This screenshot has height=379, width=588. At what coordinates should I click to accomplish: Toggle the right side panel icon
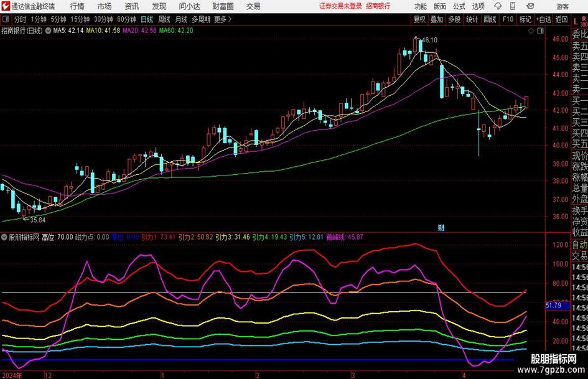tap(540, 31)
